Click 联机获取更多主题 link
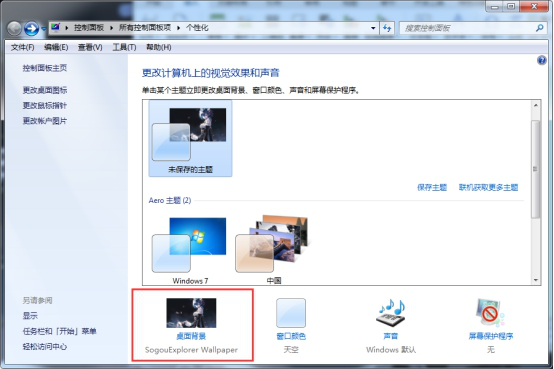 coord(488,187)
